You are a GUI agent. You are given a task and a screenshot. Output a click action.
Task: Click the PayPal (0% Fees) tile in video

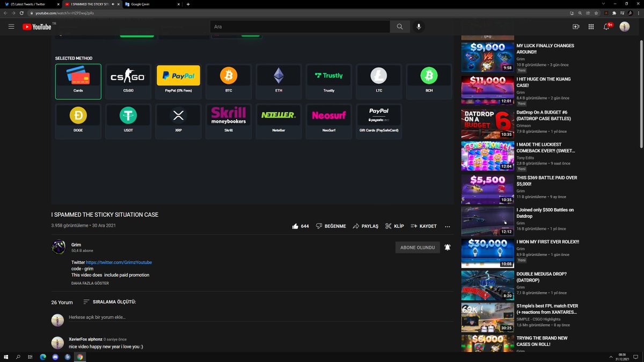178,82
